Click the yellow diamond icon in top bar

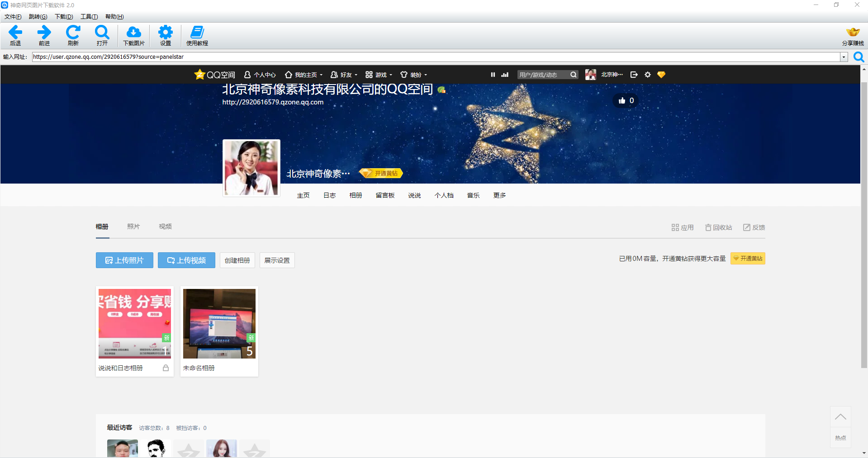661,75
